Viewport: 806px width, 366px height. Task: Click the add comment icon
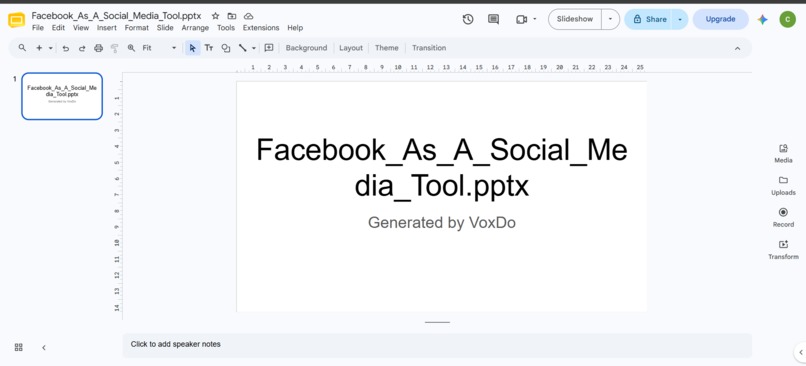click(269, 48)
